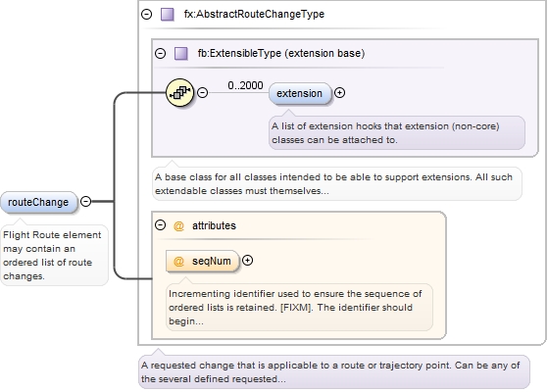Collapse the attributes section
Viewport: 548px width, 392px height.
pos(161,225)
